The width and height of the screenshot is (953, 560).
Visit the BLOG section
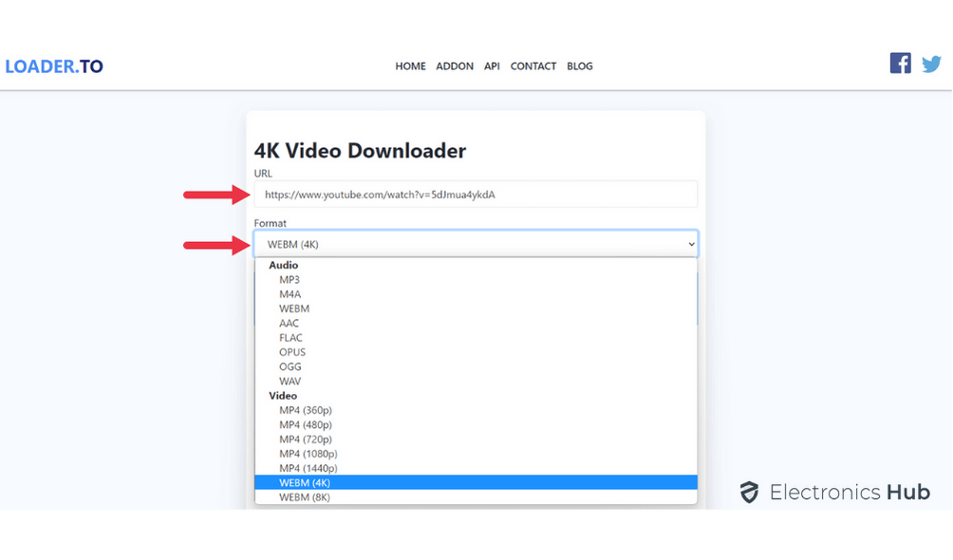[580, 66]
